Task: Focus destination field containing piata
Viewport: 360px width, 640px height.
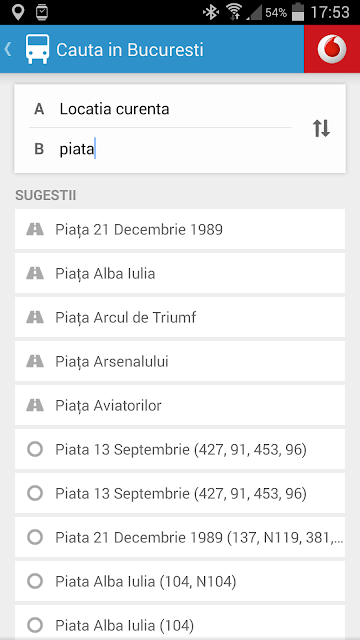Action: [160, 149]
